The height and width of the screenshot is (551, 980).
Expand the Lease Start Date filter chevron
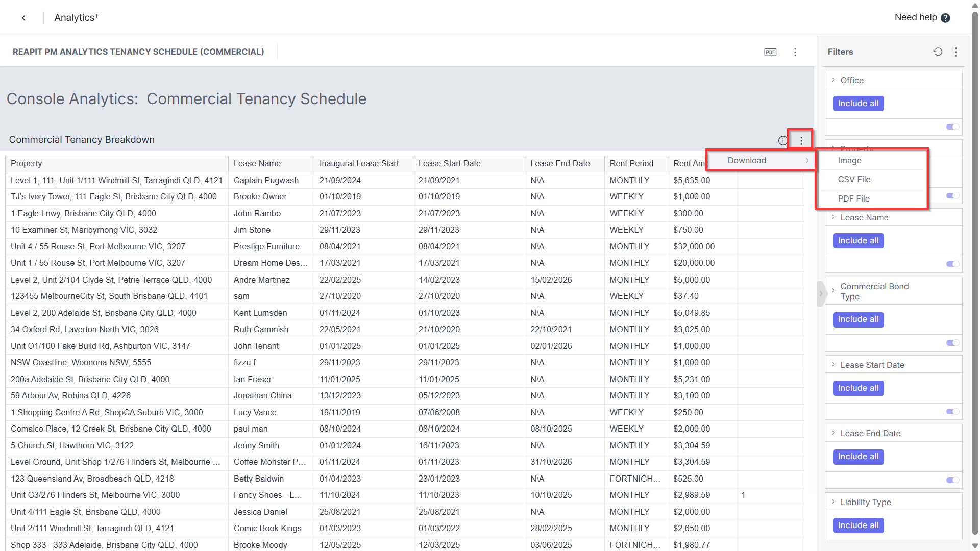(x=833, y=365)
